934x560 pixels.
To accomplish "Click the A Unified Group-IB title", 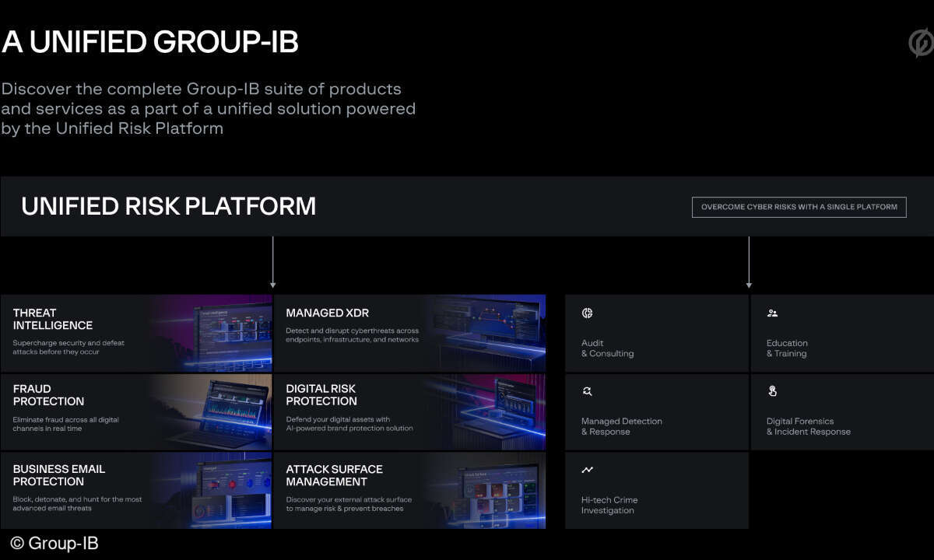I will click(x=149, y=41).
